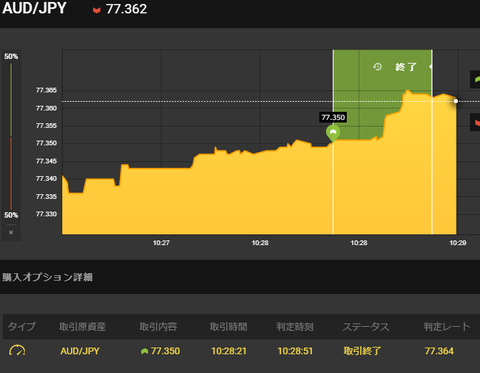Screen dimensions: 480x373
Task: Click the AUD/JPY title at top
Action: (34, 8)
